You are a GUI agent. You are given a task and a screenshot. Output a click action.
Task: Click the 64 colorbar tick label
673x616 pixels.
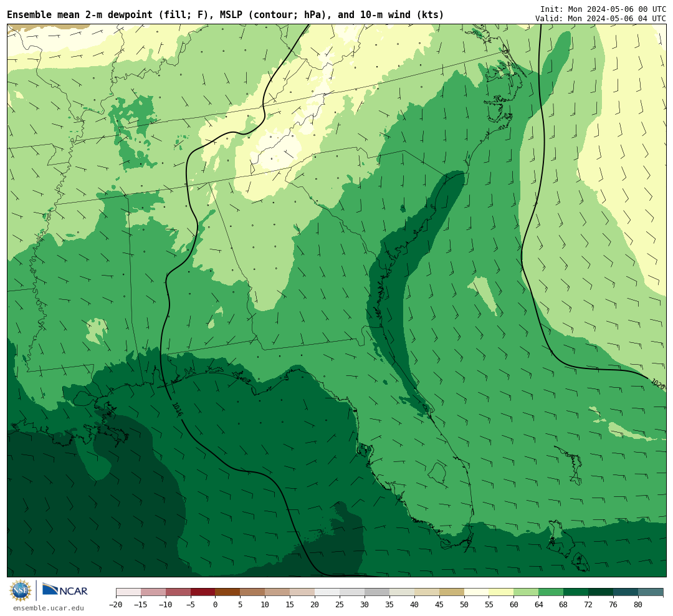(539, 605)
